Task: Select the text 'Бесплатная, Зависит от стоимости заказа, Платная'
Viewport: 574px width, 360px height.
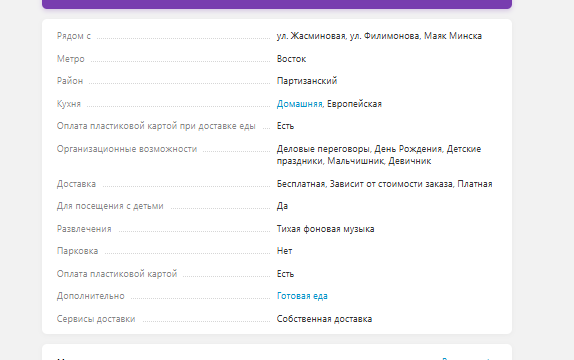Action: tap(384, 184)
